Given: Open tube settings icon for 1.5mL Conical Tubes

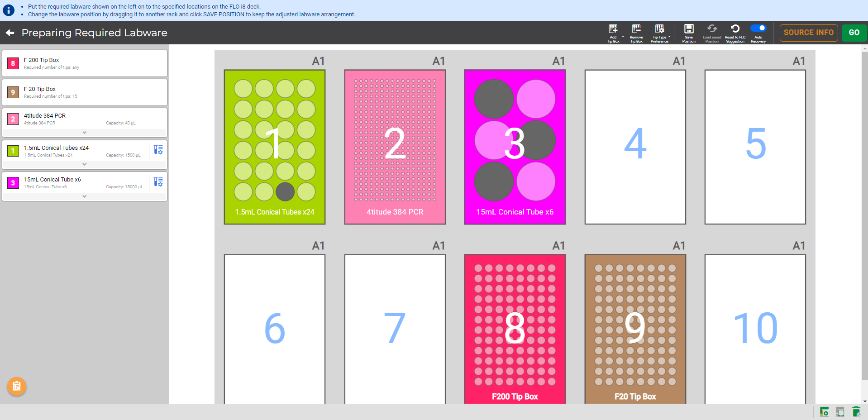Looking at the screenshot, I should click(158, 150).
